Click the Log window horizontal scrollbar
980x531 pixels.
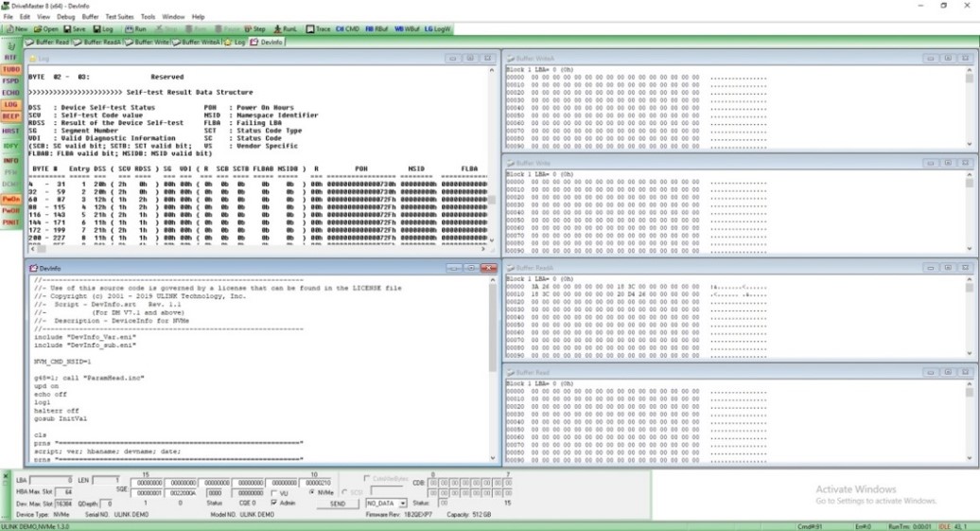point(257,249)
